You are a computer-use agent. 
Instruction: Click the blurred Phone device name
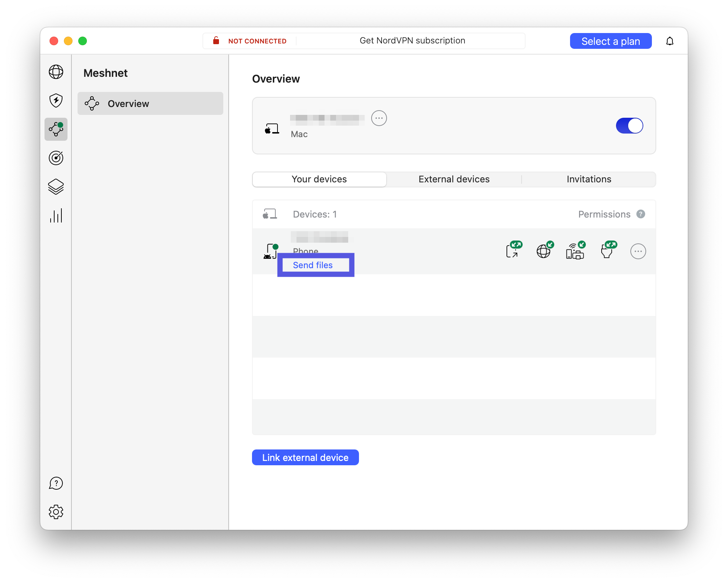click(x=319, y=237)
